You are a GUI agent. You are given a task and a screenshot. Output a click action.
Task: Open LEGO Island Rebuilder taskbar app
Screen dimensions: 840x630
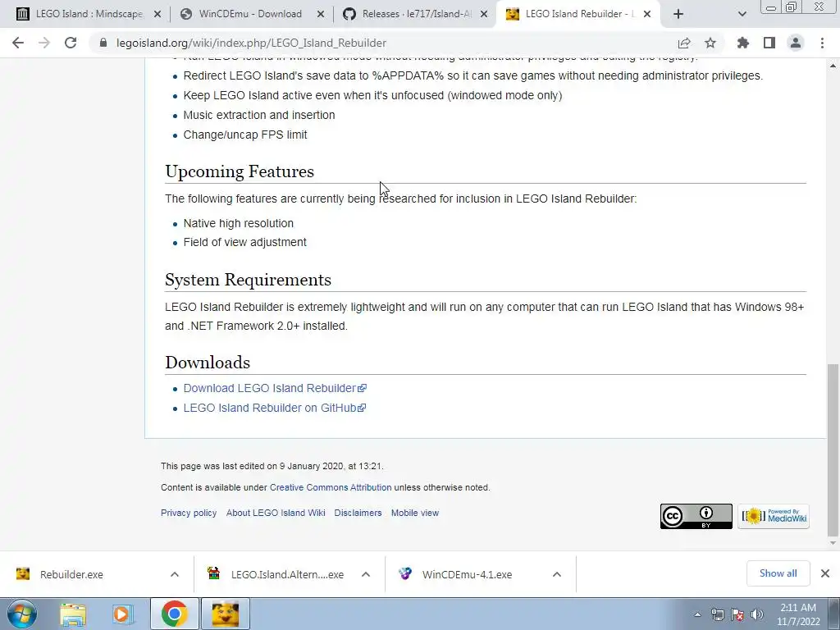225,614
